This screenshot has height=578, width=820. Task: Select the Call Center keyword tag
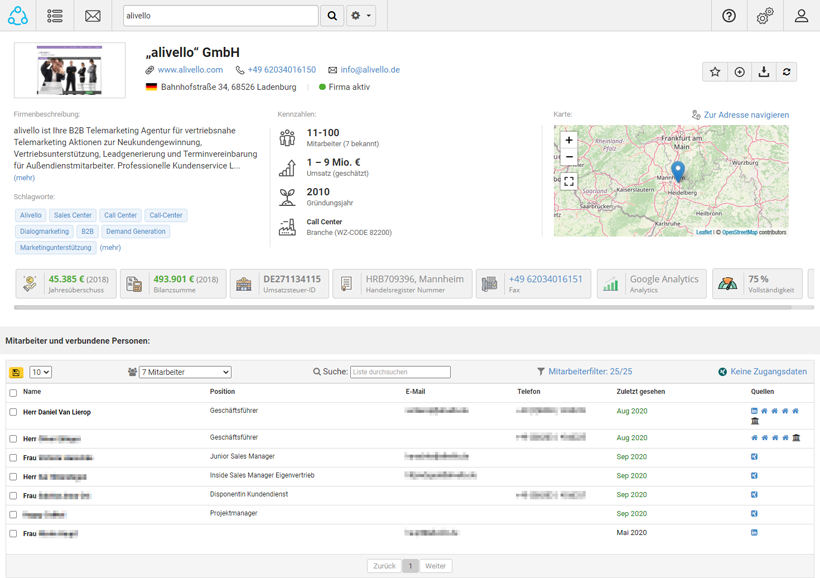coord(120,215)
